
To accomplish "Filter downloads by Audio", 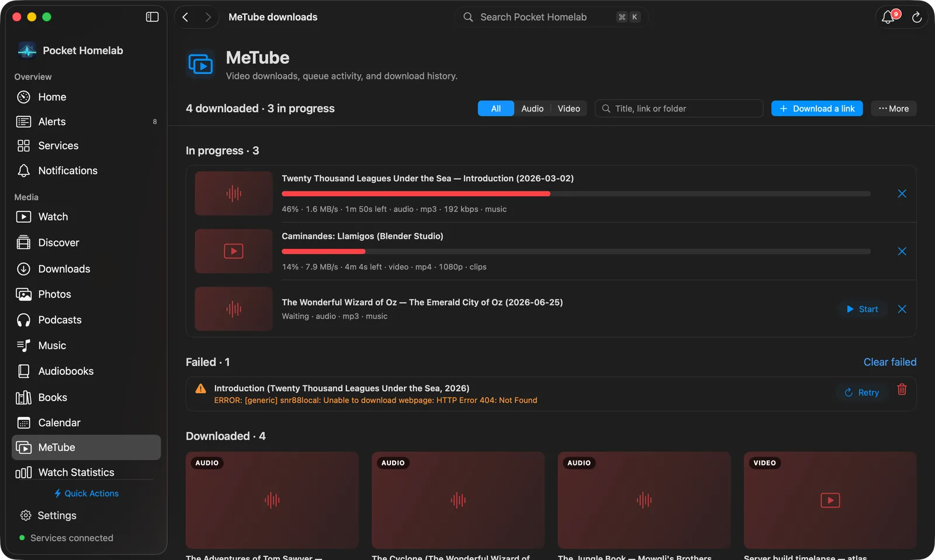I will click(x=532, y=109).
